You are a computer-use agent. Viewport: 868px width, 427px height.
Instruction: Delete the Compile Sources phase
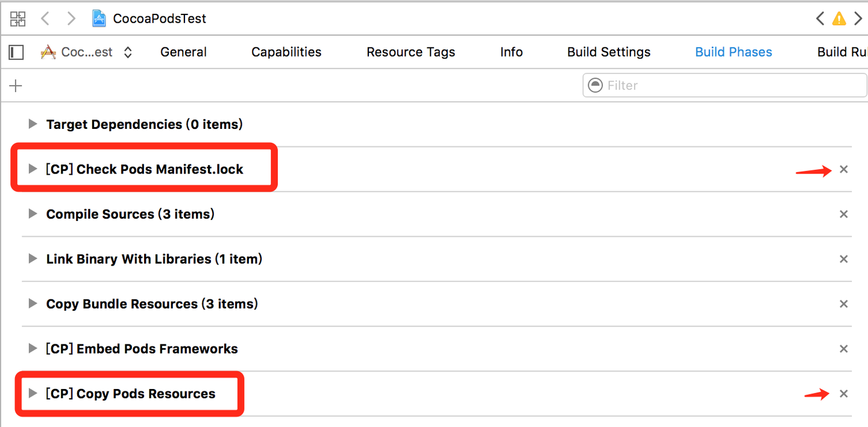point(844,214)
